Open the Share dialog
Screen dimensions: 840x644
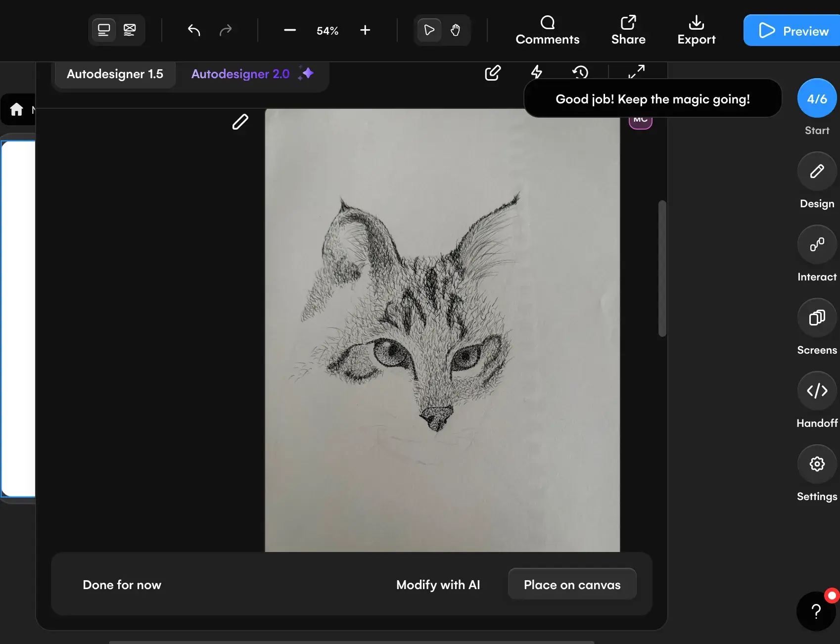[x=628, y=31]
